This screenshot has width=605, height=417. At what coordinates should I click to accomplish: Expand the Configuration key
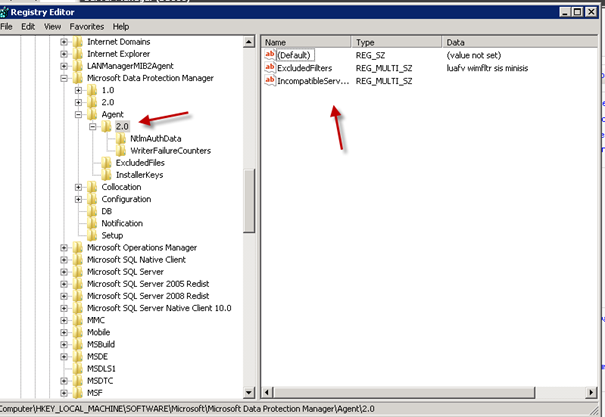click(x=78, y=199)
